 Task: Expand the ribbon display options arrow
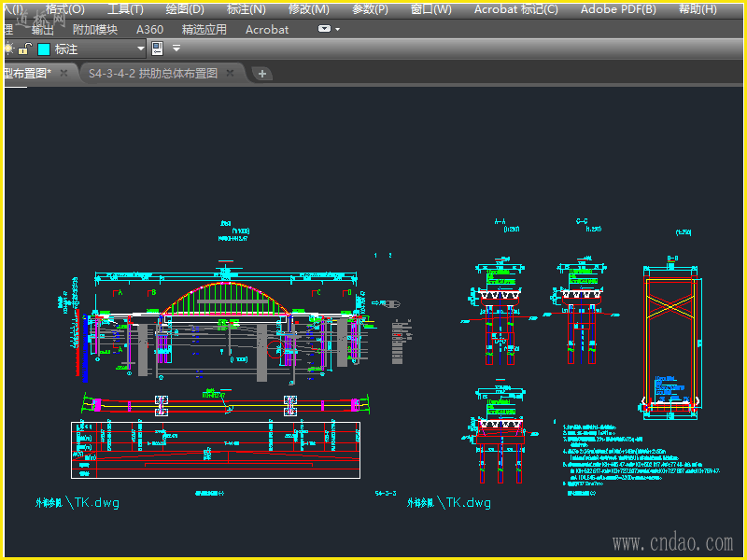coord(337,29)
